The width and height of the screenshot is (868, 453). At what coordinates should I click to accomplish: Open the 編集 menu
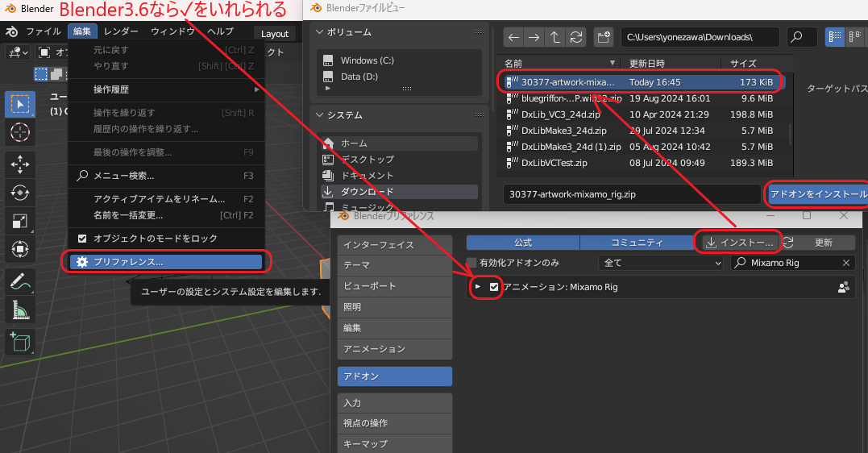(x=82, y=31)
